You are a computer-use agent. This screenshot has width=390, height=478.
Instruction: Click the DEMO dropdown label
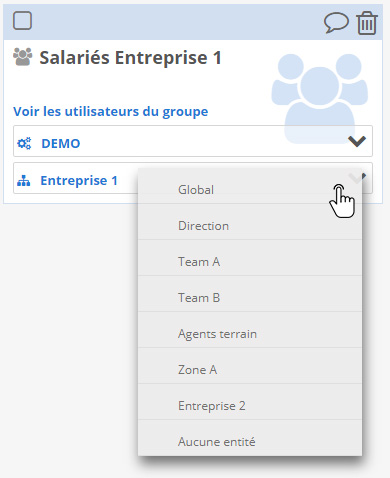(60, 143)
